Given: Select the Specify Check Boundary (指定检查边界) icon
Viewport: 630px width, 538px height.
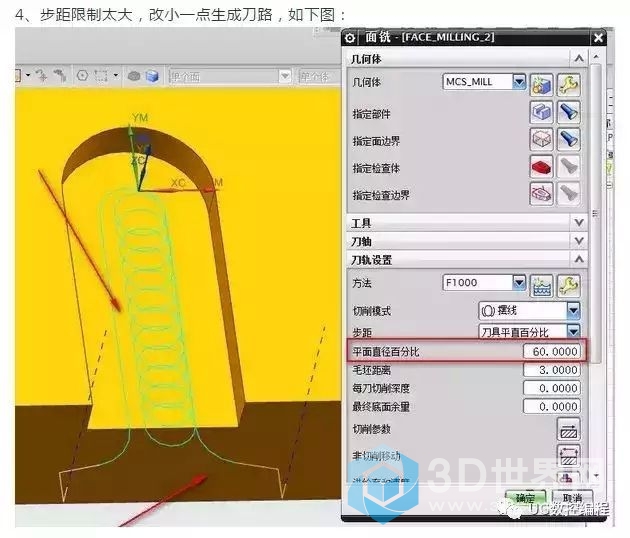Looking at the screenshot, I should 542,194.
